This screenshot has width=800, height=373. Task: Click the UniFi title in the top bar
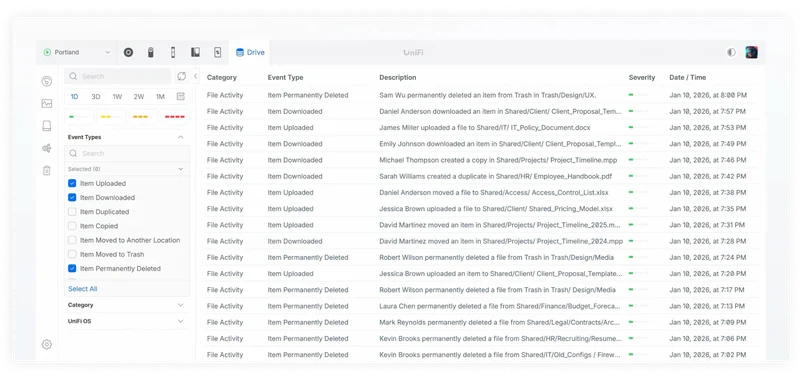pos(413,52)
